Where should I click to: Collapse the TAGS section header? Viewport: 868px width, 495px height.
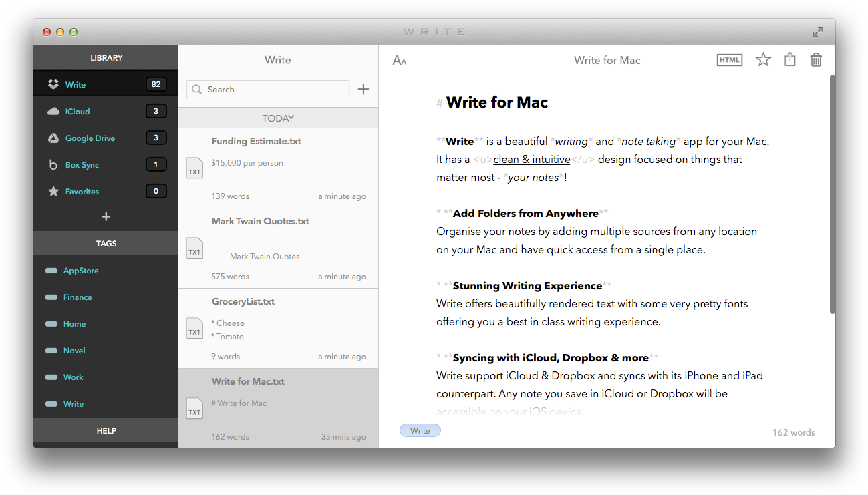pyautogui.click(x=106, y=243)
